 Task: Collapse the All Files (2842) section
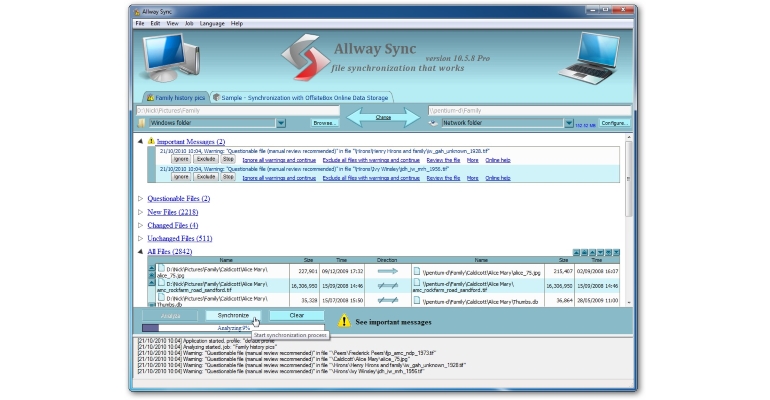[140, 251]
